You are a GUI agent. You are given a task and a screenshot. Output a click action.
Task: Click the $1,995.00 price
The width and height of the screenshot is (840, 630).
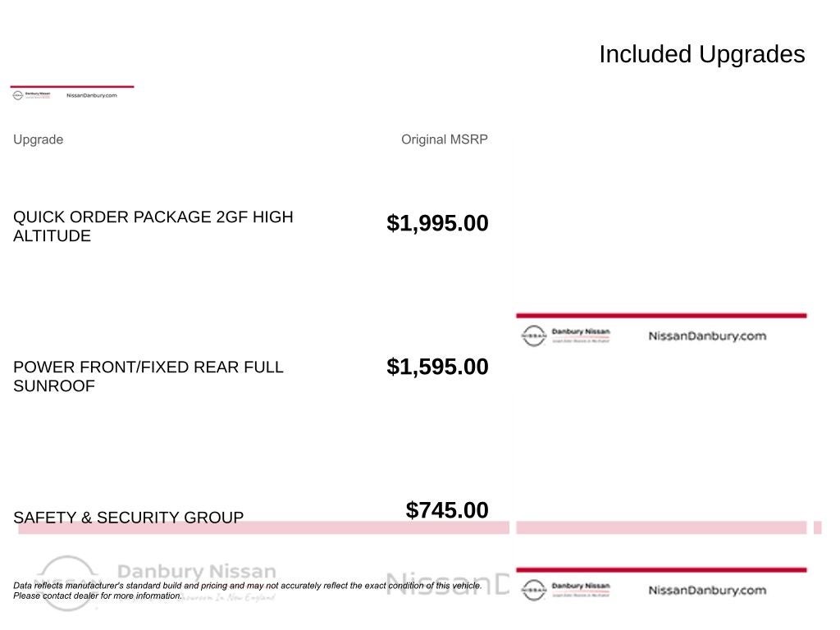pos(437,223)
